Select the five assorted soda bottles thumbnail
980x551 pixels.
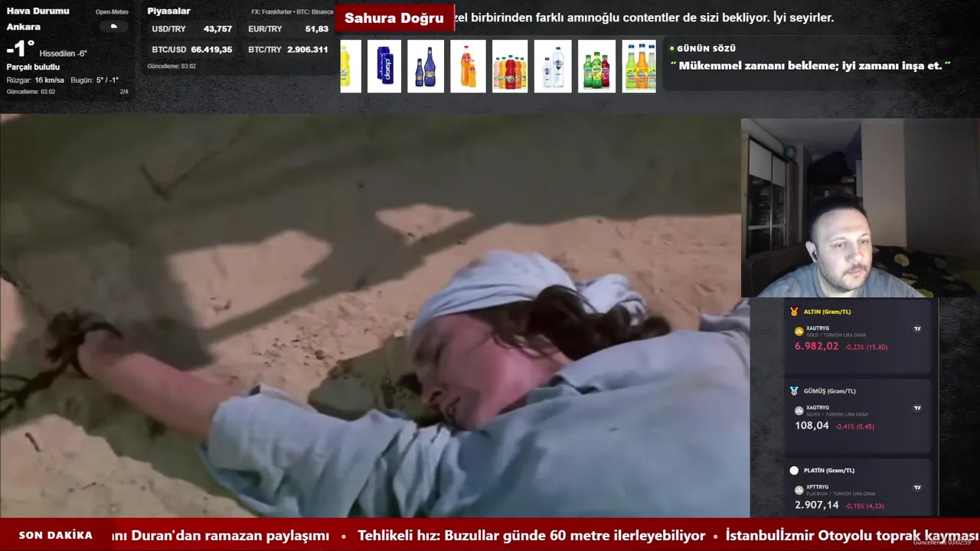pyautogui.click(x=510, y=66)
